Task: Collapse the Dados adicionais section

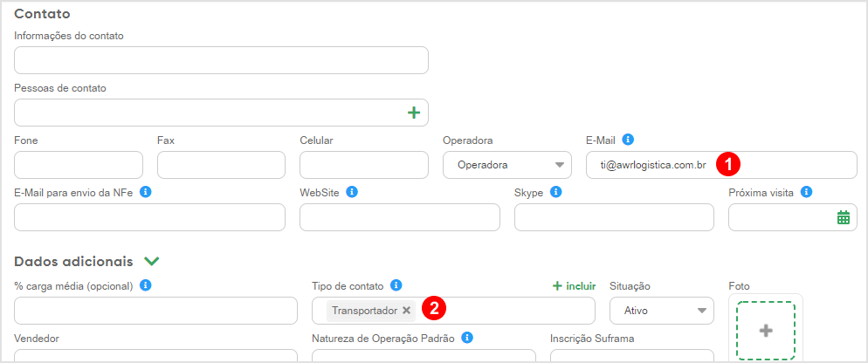Action: coord(151,261)
